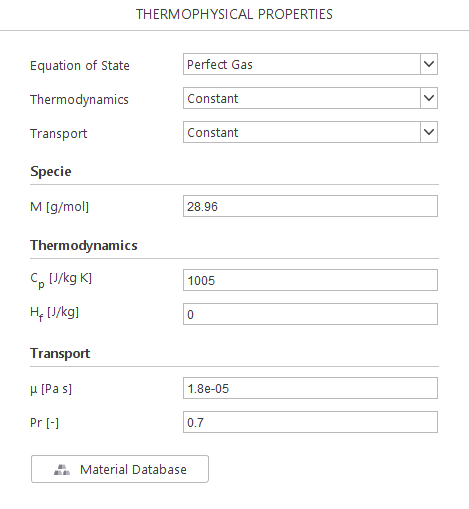Click the Material Database ingots icon

[62, 469]
